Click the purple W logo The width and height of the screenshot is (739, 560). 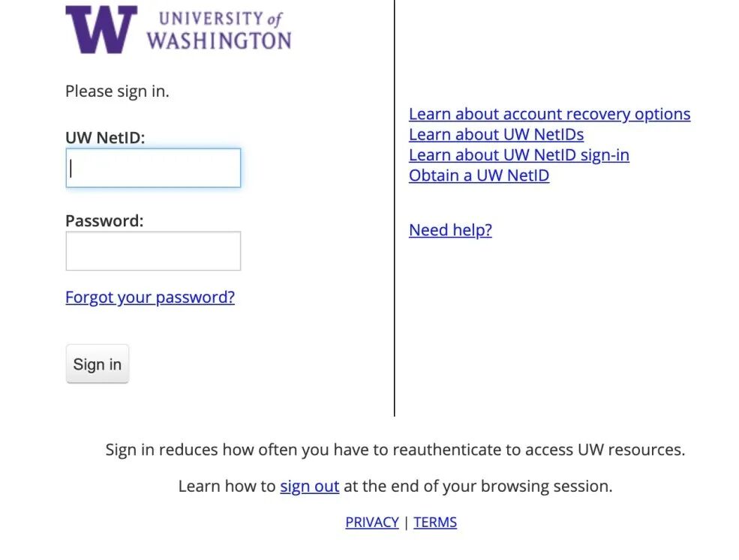(x=101, y=29)
